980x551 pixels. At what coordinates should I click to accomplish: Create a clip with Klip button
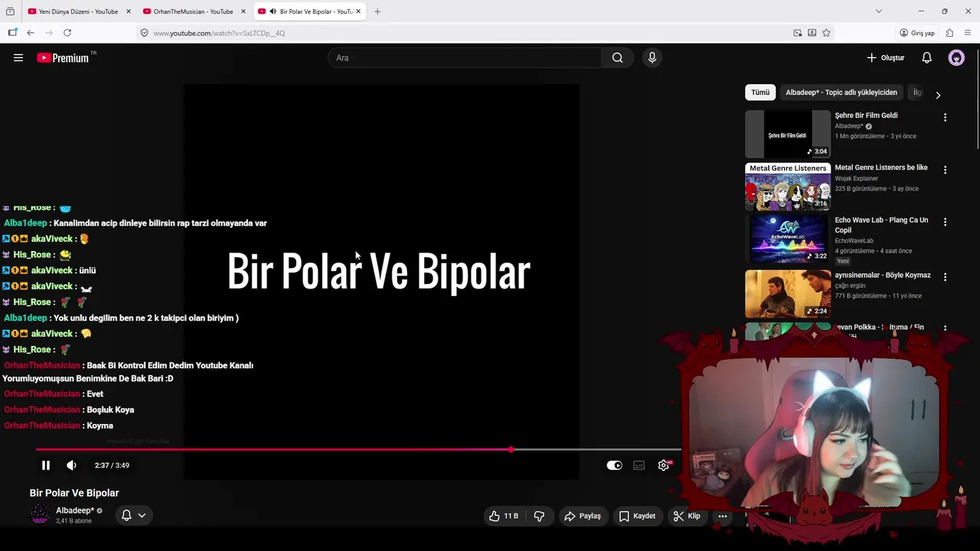(x=687, y=516)
